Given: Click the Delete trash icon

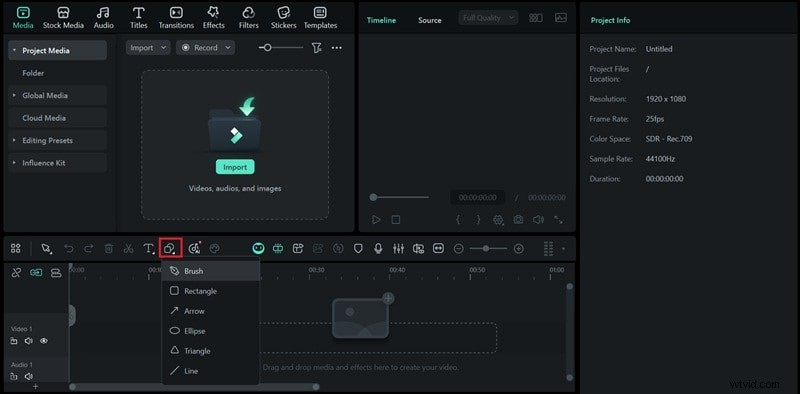Looking at the screenshot, I should click(x=109, y=249).
